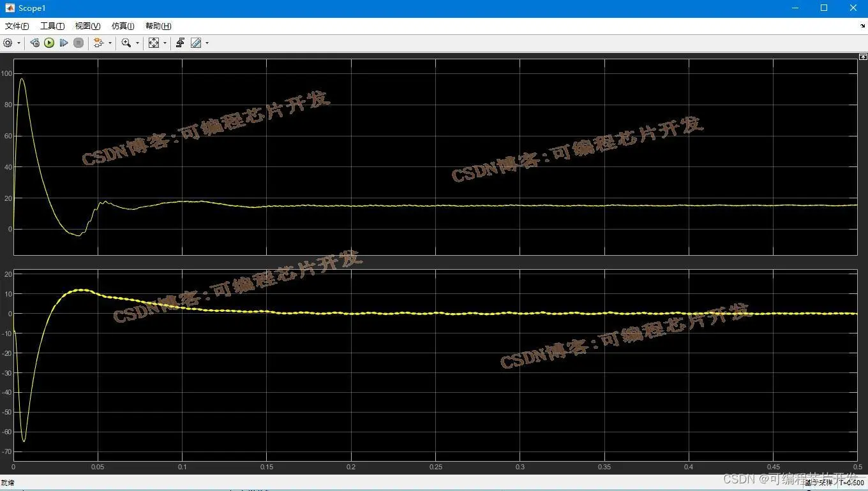
Task: Run the simulation with the green play button
Action: click(49, 43)
